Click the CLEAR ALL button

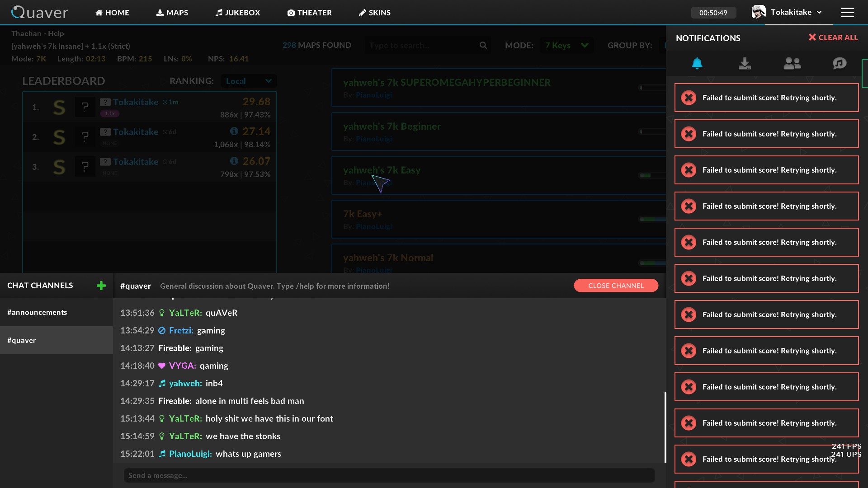pyautogui.click(x=833, y=38)
